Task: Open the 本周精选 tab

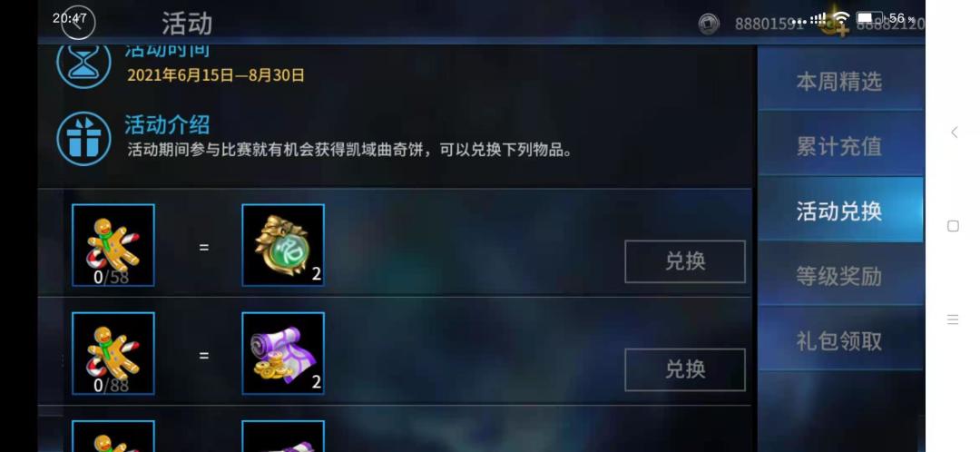Action: pos(840,81)
